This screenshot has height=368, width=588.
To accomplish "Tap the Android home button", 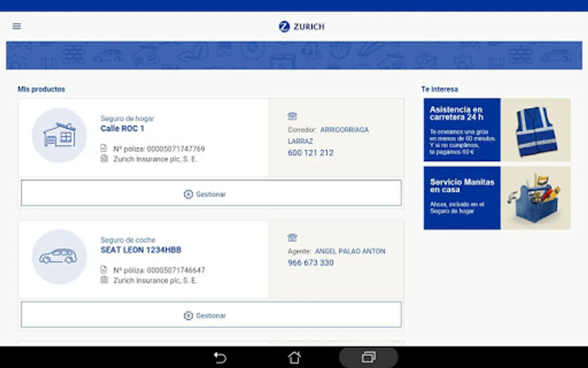I will pos(294,358).
